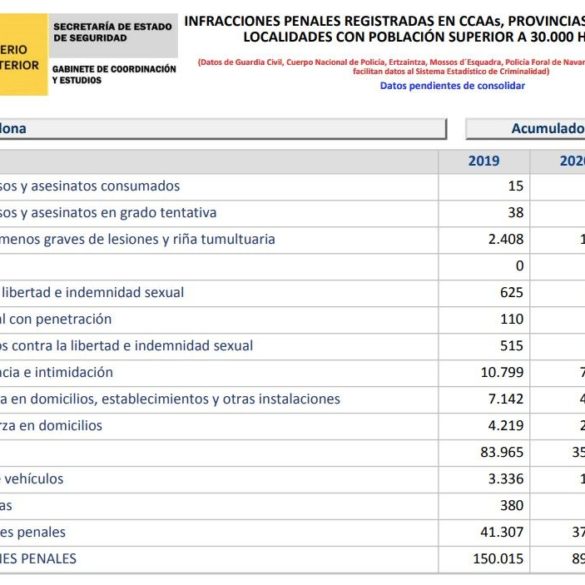Click the value 83.965 in 2019 column
This screenshot has height=585, width=585.
[x=502, y=452]
